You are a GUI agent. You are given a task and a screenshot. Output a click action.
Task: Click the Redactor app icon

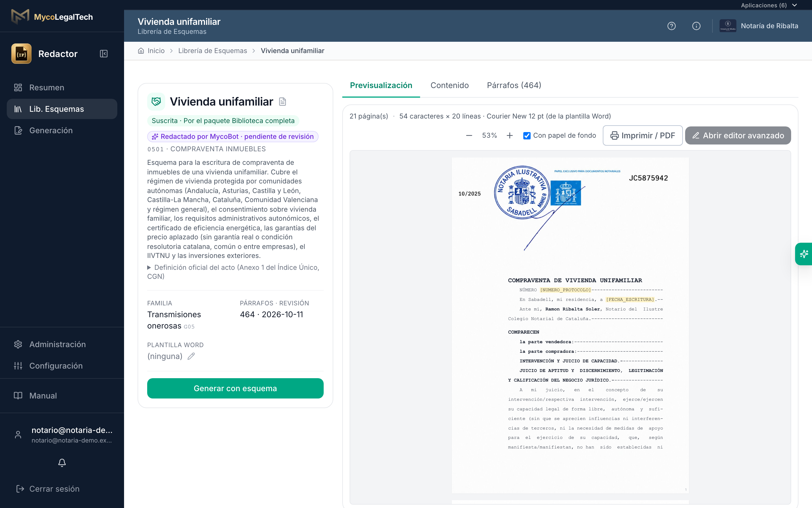[x=21, y=54]
